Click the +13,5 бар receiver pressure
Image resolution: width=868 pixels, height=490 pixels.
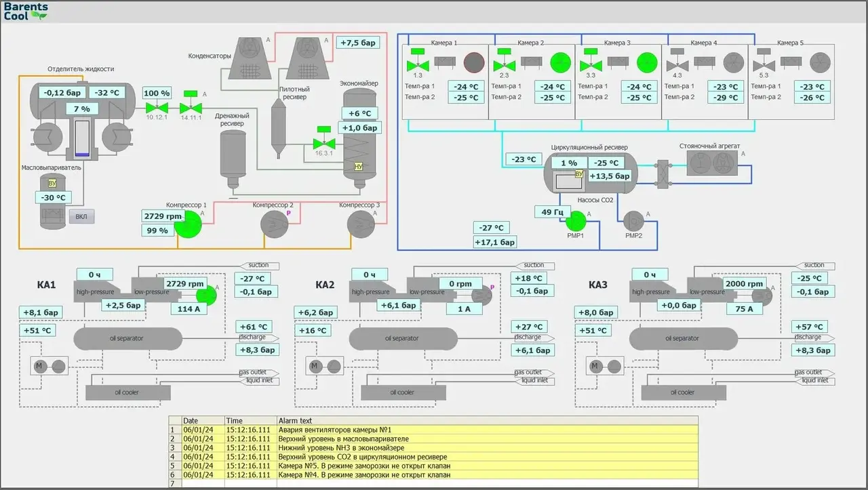pyautogui.click(x=610, y=176)
